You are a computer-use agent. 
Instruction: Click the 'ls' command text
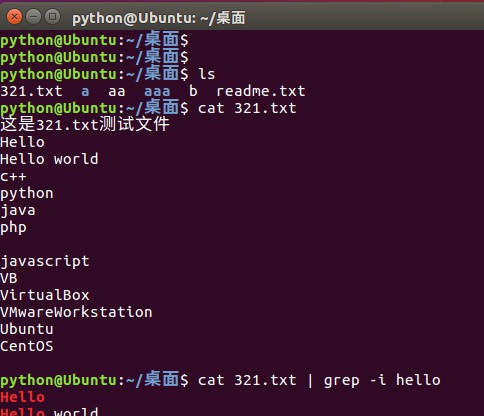click(207, 74)
